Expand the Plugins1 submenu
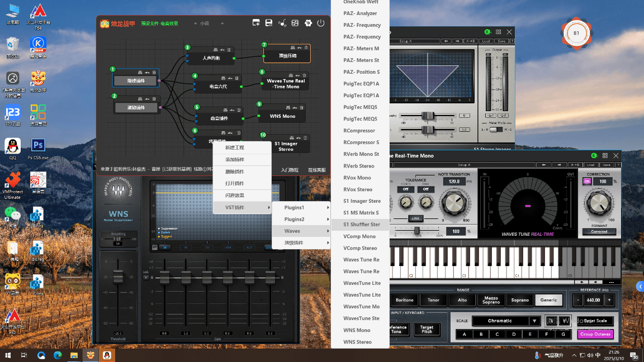 point(301,208)
